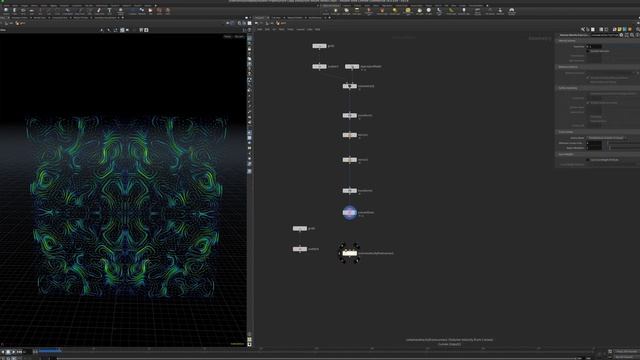Click the top numeric parameter field
This screenshot has width=640, height=360.
(595, 46)
